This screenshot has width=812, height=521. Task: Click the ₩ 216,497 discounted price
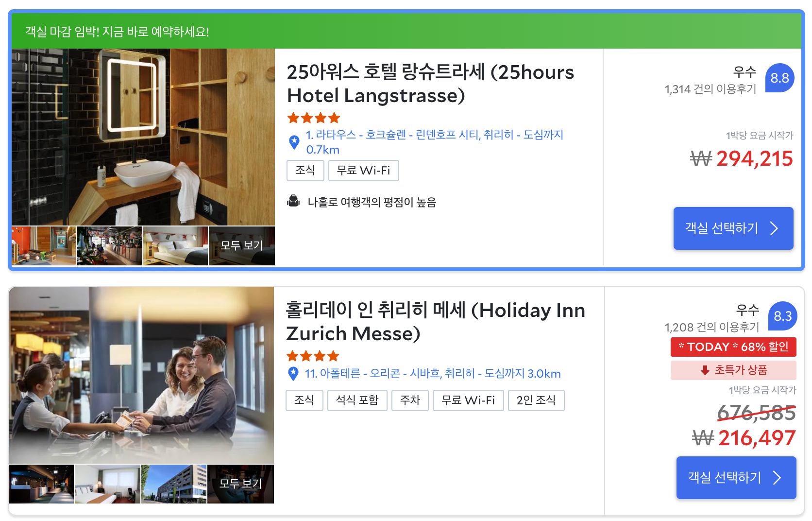pos(744,438)
